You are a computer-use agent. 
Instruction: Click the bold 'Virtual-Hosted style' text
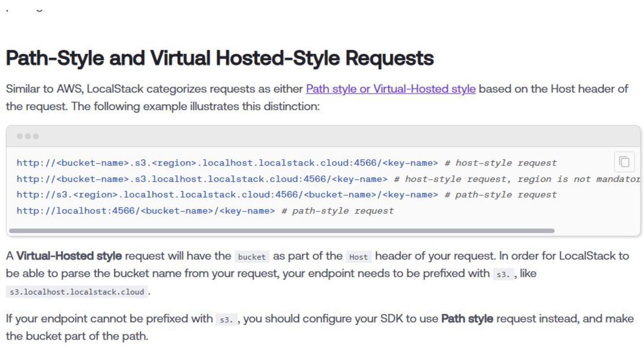click(69, 256)
